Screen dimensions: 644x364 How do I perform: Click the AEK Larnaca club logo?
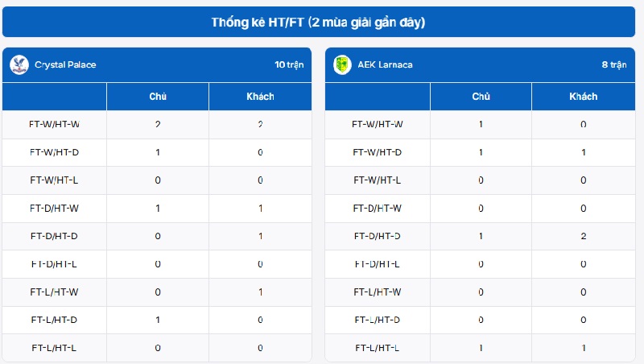coord(342,65)
